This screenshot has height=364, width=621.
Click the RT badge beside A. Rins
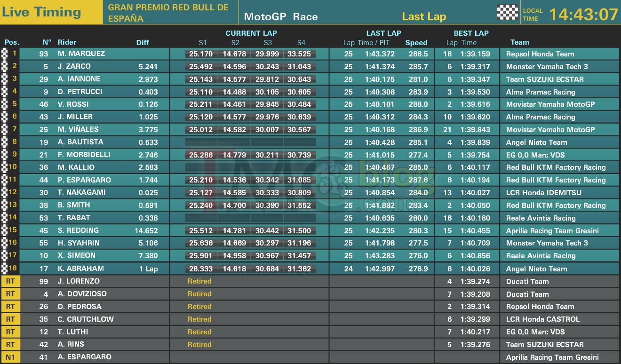pos(10,344)
